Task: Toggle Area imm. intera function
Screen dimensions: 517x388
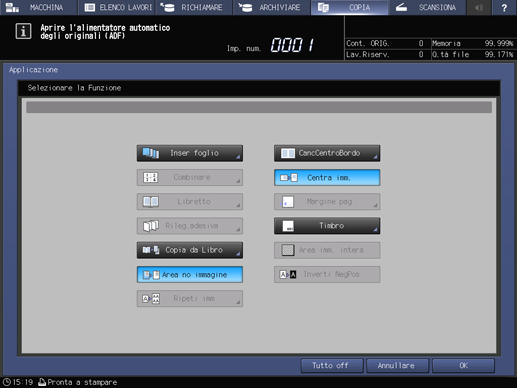Action: click(327, 250)
